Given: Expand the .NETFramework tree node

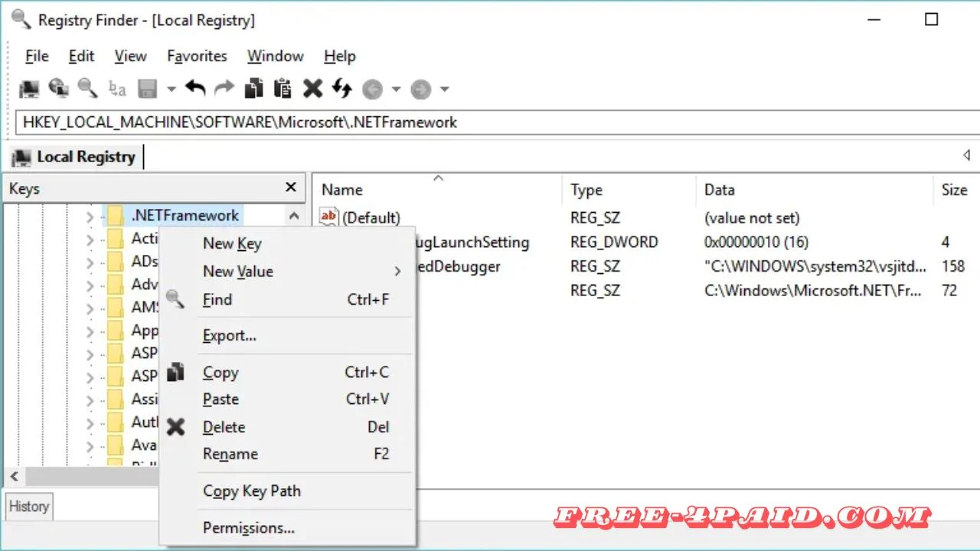Looking at the screenshot, I should pyautogui.click(x=90, y=217).
